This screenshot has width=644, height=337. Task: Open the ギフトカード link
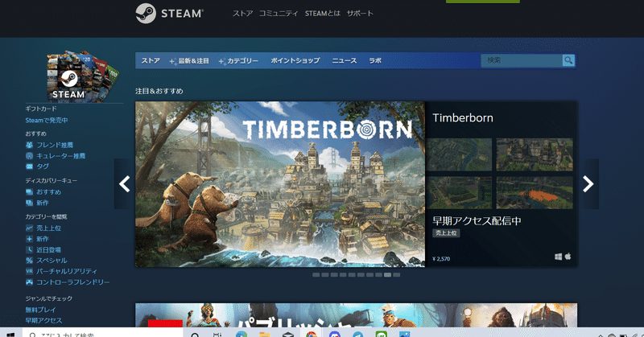(41, 109)
